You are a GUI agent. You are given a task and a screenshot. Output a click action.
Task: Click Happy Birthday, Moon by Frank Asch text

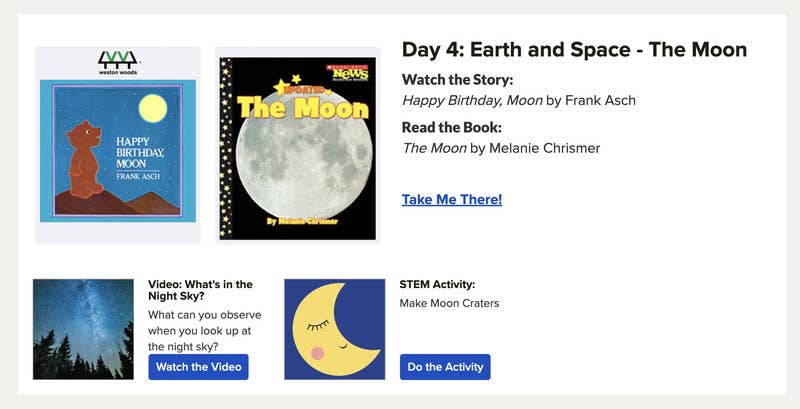pyautogui.click(x=518, y=100)
